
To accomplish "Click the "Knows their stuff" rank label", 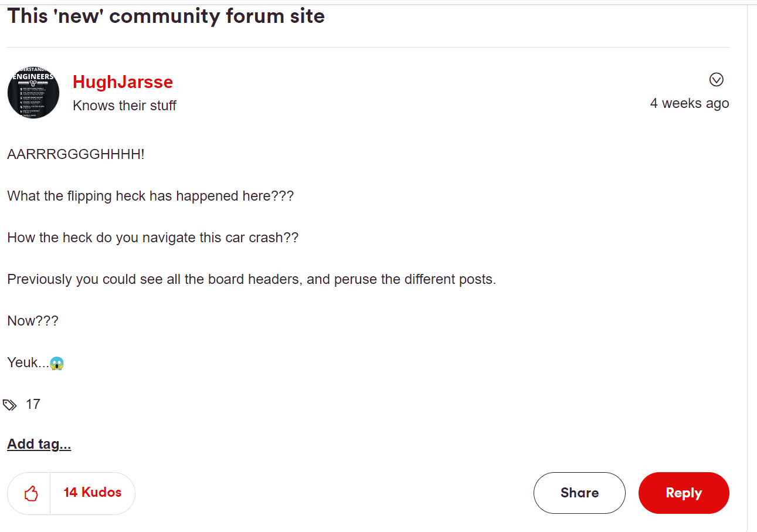I will (x=124, y=105).
